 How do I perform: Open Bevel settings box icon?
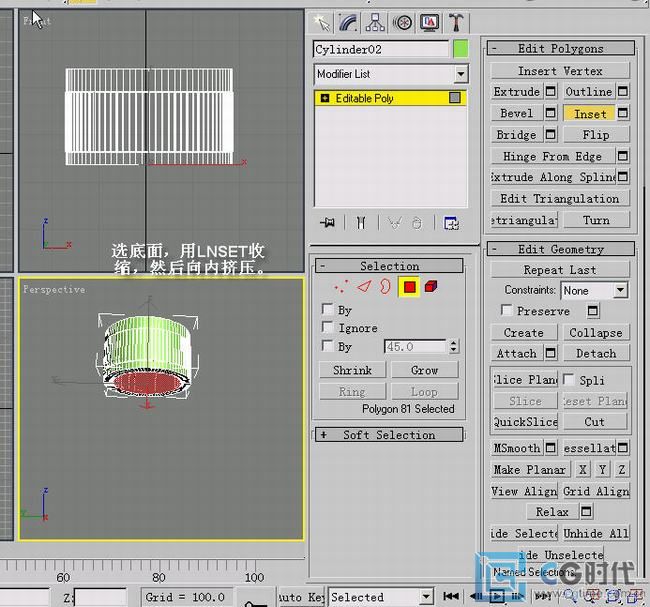551,113
